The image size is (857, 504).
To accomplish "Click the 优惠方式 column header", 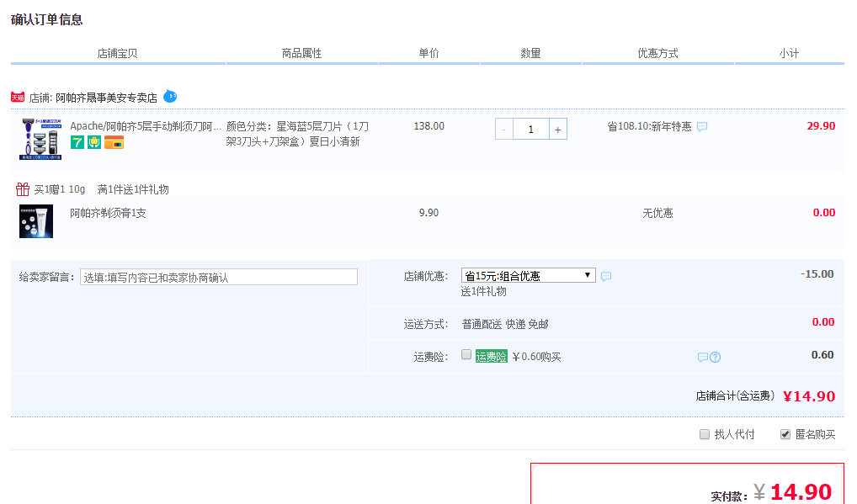I will click(x=658, y=53).
